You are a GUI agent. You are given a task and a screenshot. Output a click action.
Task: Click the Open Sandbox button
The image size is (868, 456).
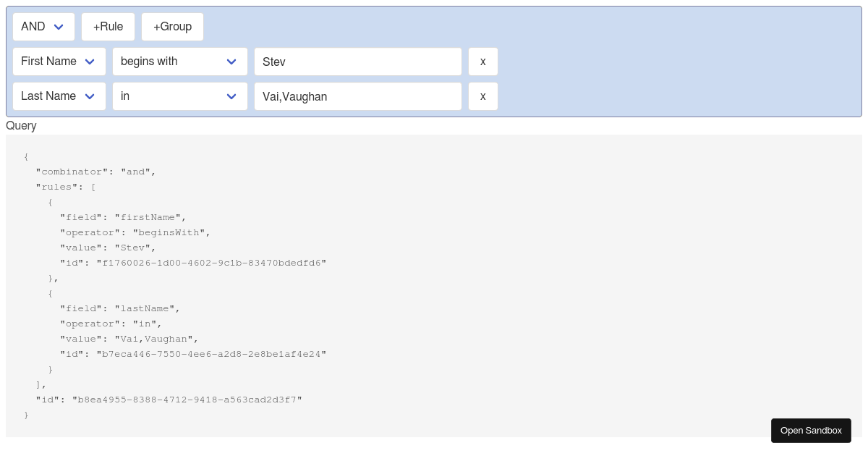(811, 430)
